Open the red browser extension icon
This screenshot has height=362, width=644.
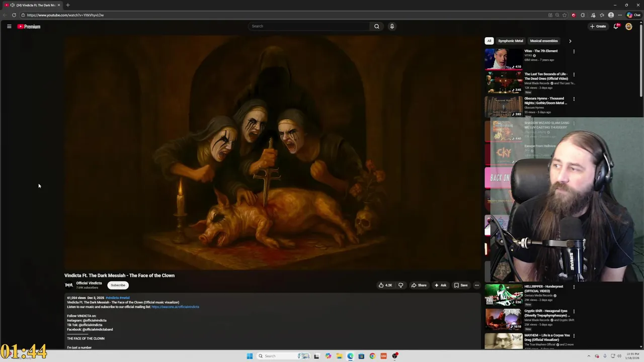tap(573, 15)
